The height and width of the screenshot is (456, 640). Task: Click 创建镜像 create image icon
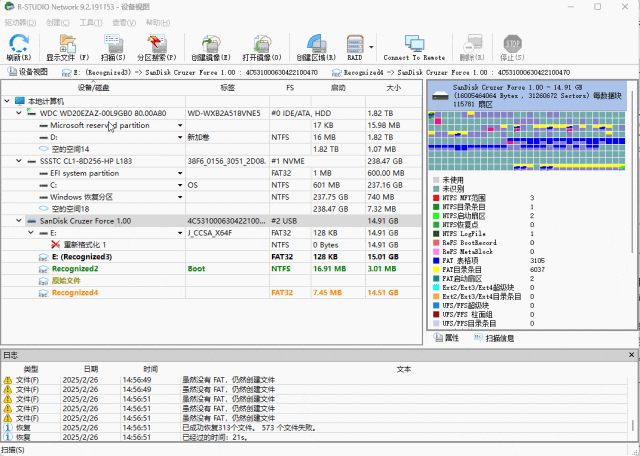[x=211, y=43]
